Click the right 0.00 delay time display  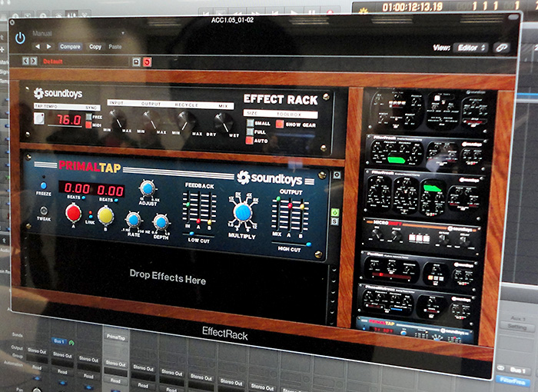coord(110,190)
